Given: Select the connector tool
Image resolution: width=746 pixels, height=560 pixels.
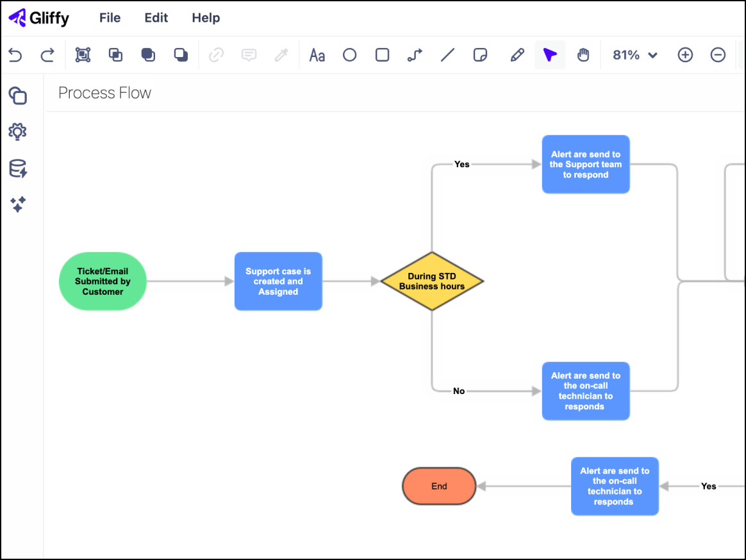Looking at the screenshot, I should point(415,55).
